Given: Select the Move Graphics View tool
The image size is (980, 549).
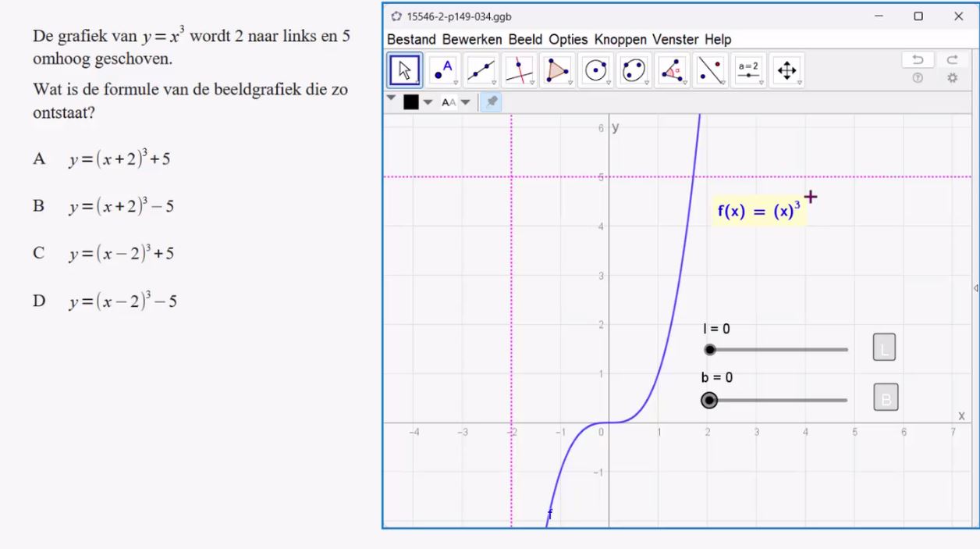Looking at the screenshot, I should click(x=786, y=71).
